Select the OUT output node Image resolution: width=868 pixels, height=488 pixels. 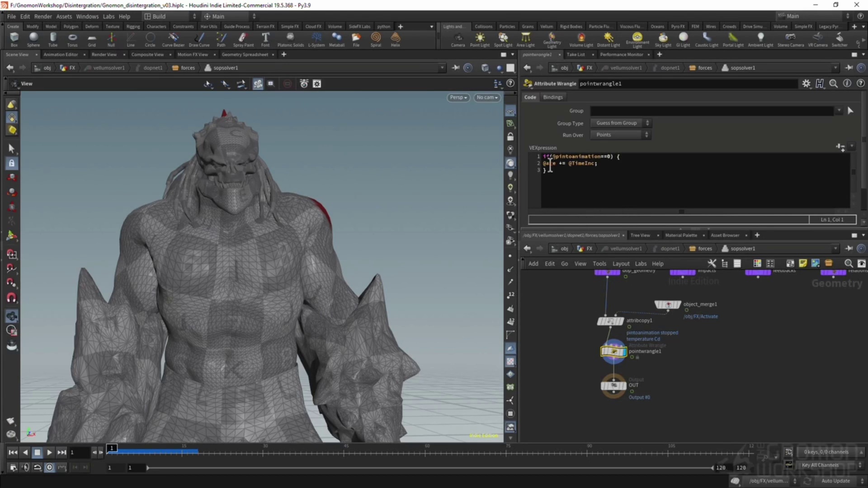[613, 385]
